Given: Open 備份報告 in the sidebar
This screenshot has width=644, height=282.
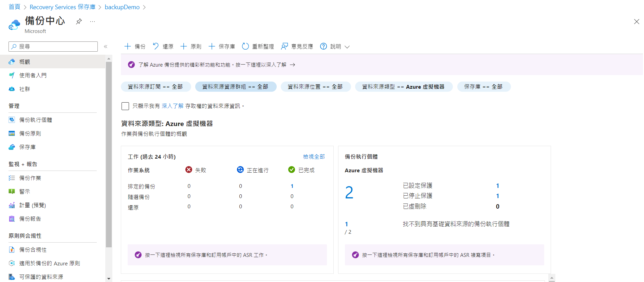Looking at the screenshot, I should pos(53,219).
